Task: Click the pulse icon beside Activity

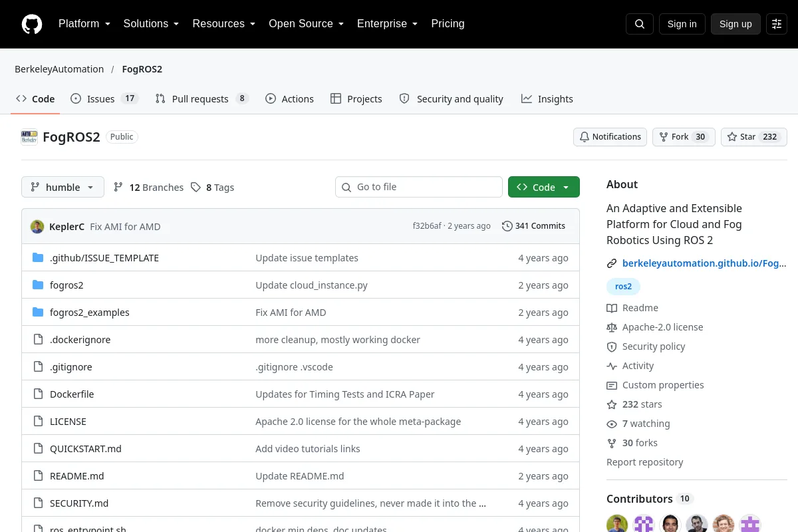Action: pos(612,366)
